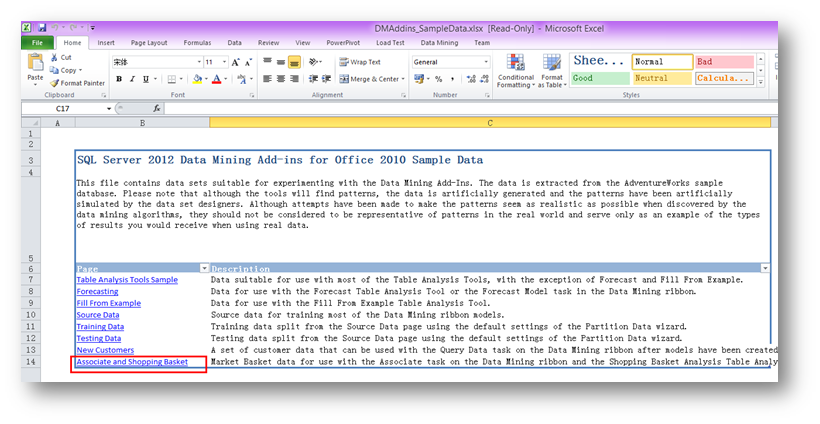Click Increase Decimal icon

click(471, 79)
